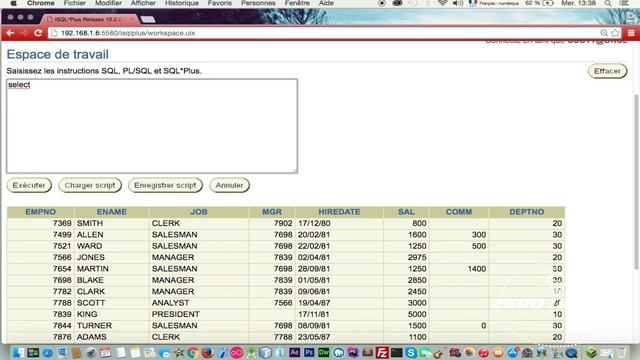The width and height of the screenshot is (640, 360).
Task: Open Notification Center icon
Action: pos(624,3)
